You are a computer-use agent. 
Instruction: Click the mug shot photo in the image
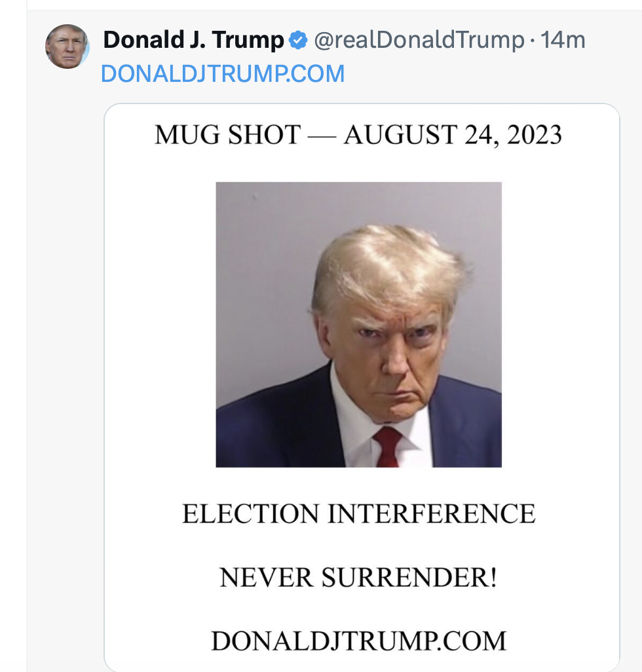tap(359, 324)
